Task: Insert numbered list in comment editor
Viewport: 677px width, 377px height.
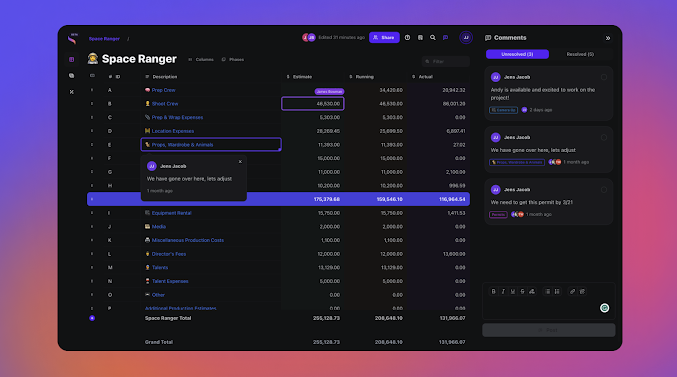Action: click(x=557, y=291)
